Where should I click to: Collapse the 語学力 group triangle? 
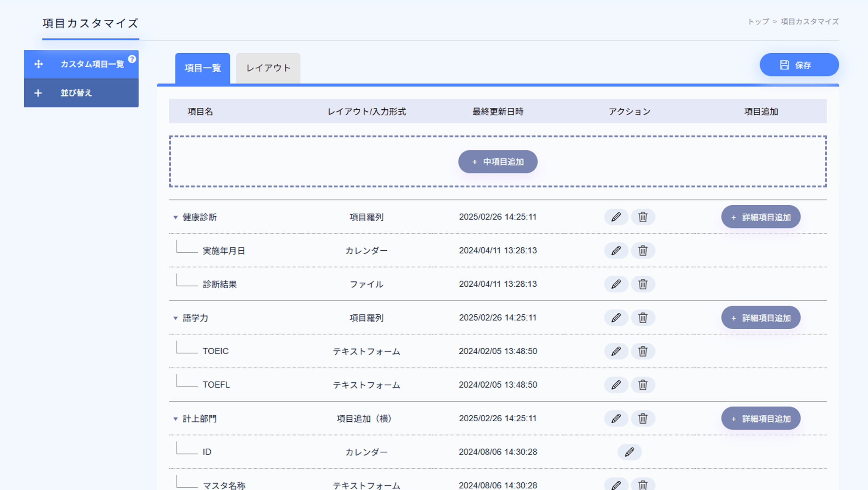click(x=176, y=318)
